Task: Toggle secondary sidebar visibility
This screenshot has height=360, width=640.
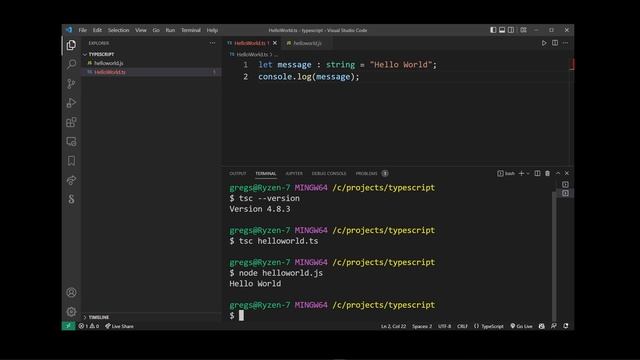Action: (x=511, y=30)
